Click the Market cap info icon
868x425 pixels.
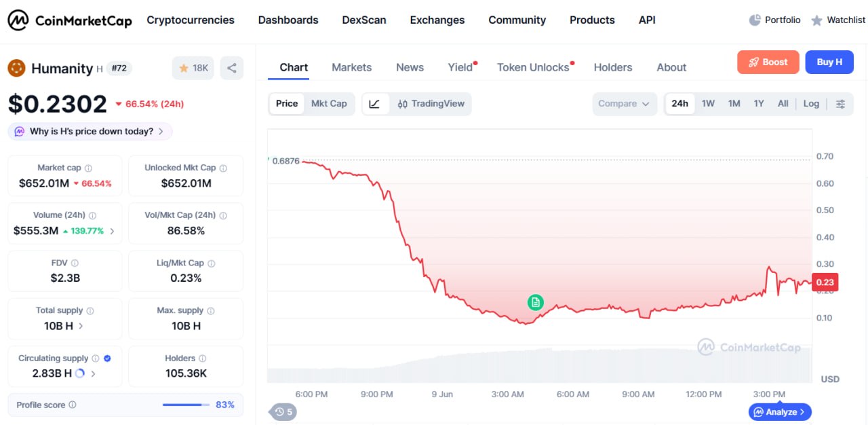(x=88, y=168)
